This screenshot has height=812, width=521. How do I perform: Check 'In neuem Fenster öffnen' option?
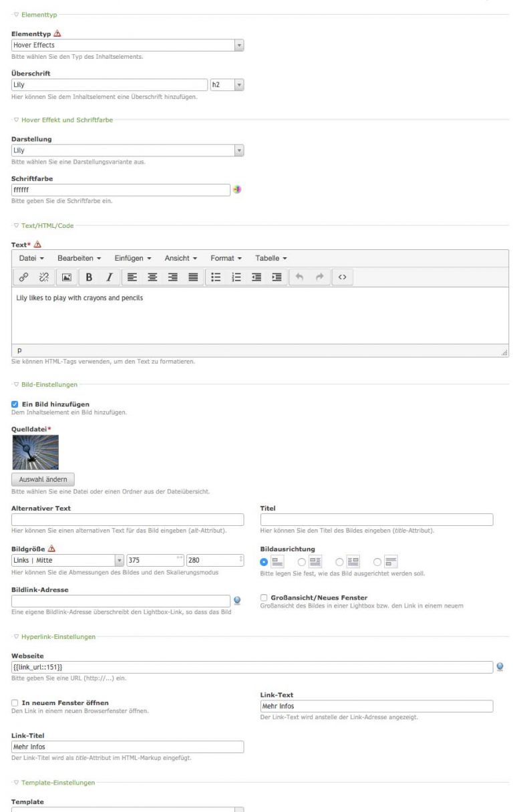tap(15, 702)
